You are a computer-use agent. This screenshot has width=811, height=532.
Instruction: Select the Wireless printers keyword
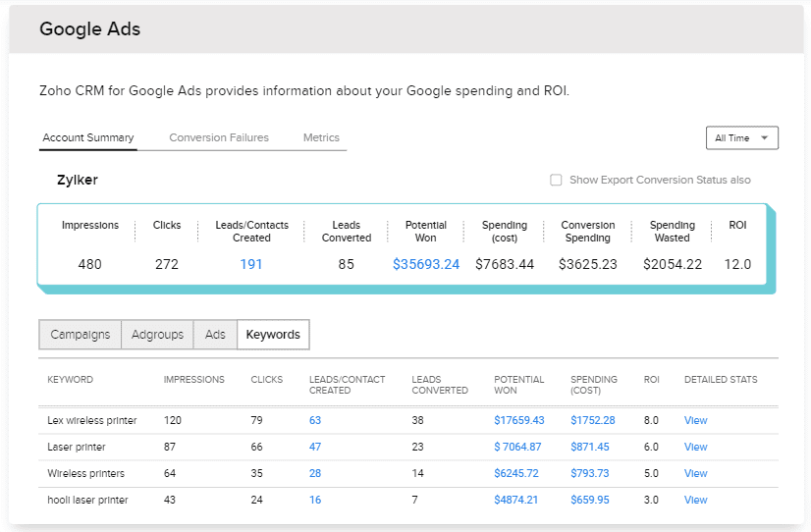(x=85, y=473)
